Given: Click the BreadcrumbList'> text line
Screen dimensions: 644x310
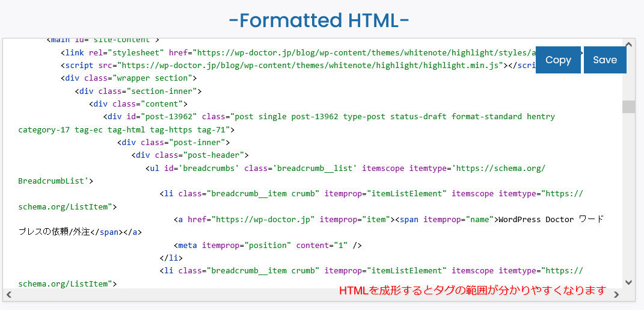Looking at the screenshot, I should (56, 181).
